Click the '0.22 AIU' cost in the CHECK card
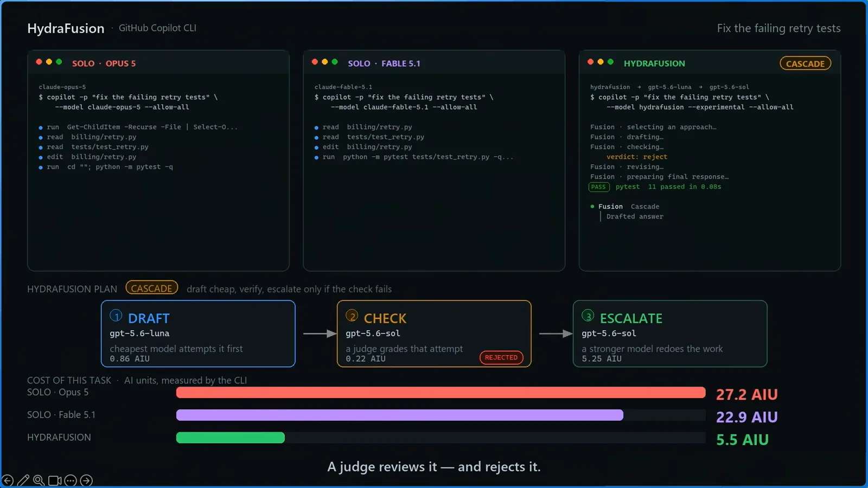 pyautogui.click(x=366, y=358)
